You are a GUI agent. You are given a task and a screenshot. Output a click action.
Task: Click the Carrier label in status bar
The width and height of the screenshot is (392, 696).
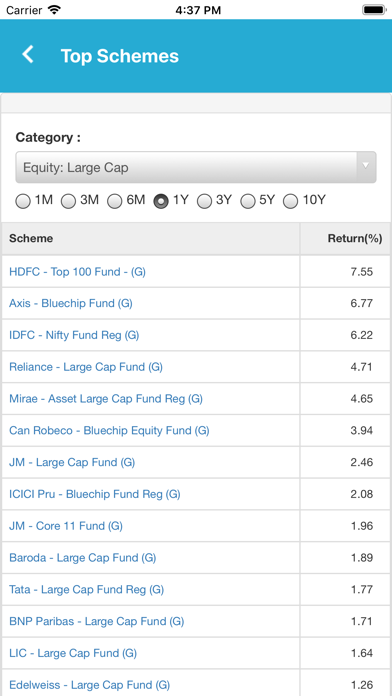coord(24,10)
